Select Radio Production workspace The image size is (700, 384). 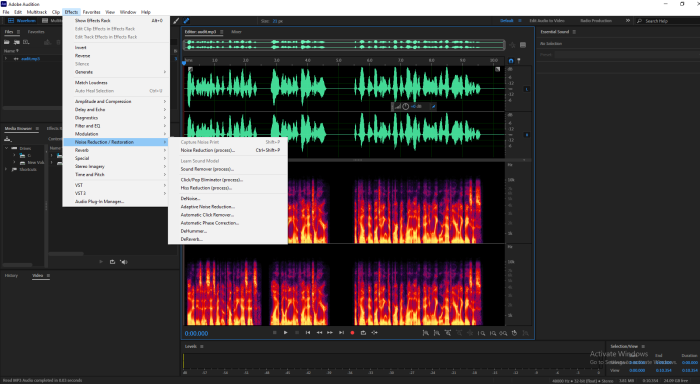tap(596, 21)
